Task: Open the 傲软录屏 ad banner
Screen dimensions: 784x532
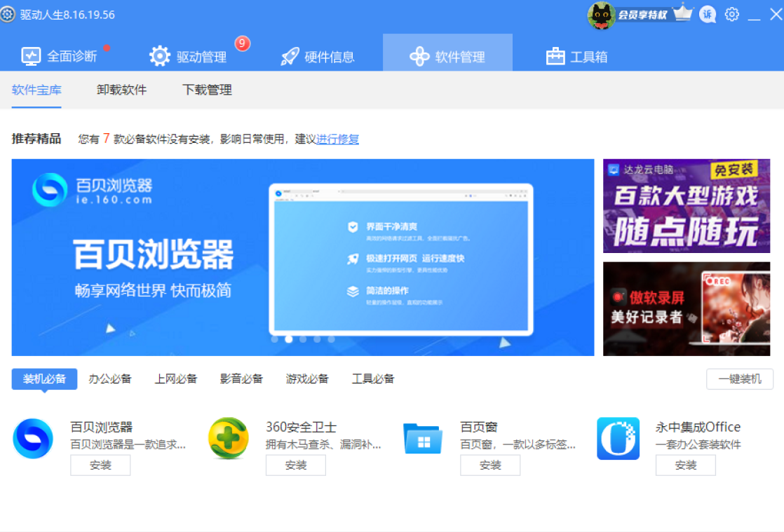Action: (687, 308)
